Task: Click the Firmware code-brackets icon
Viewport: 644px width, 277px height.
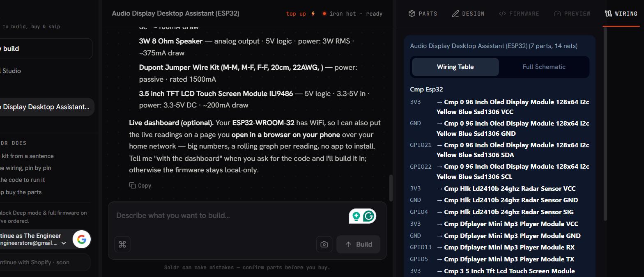Action: click(x=502, y=14)
